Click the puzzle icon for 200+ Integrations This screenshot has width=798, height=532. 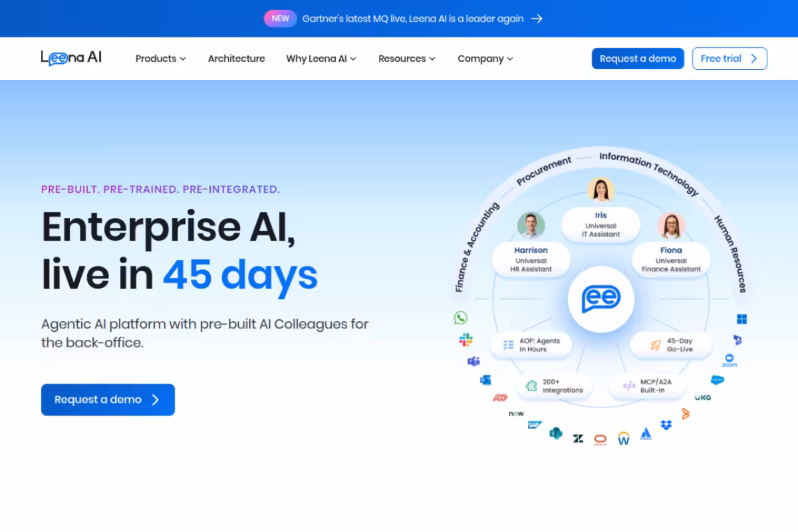point(531,386)
